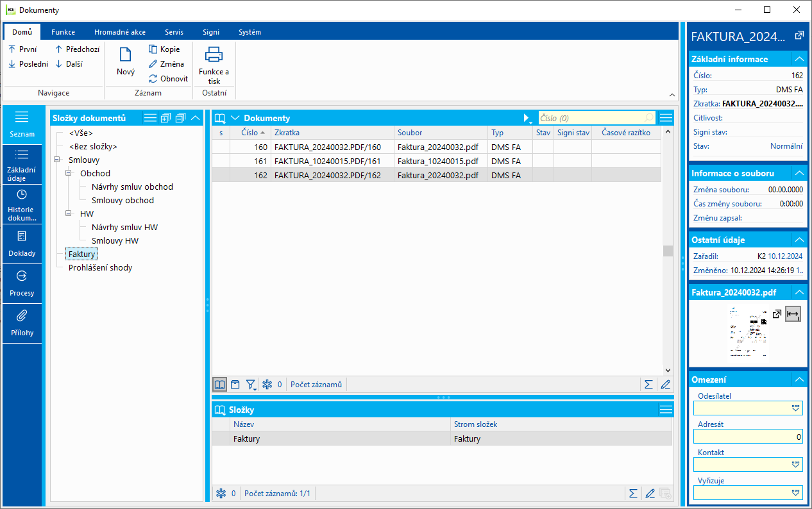
Task: Click the sum icon below Složky grid
Action: tap(633, 494)
